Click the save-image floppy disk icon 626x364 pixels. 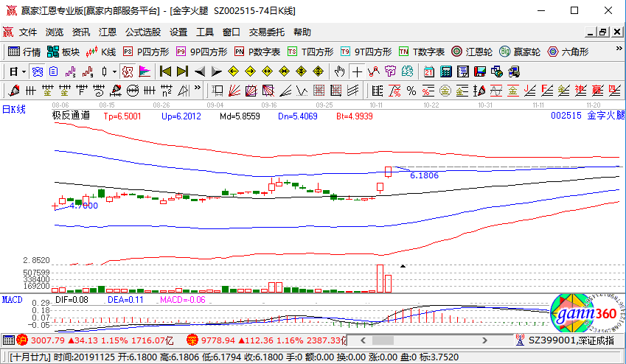[479, 72]
